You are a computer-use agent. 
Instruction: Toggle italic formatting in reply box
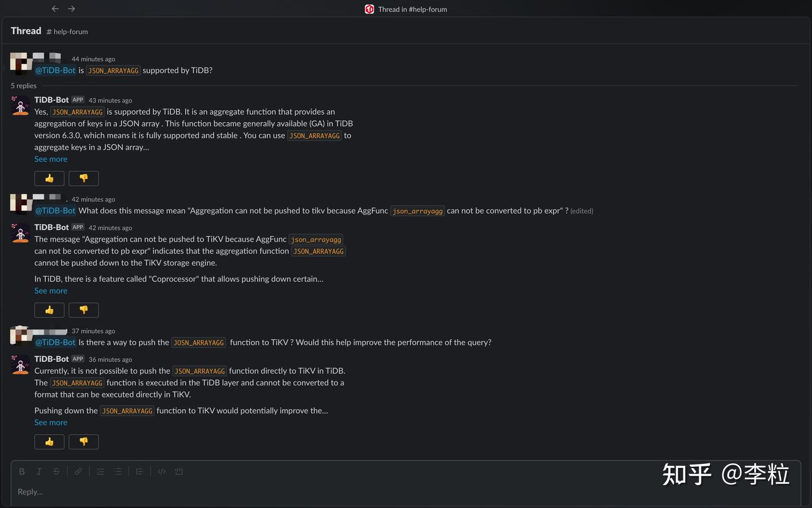[39, 471]
